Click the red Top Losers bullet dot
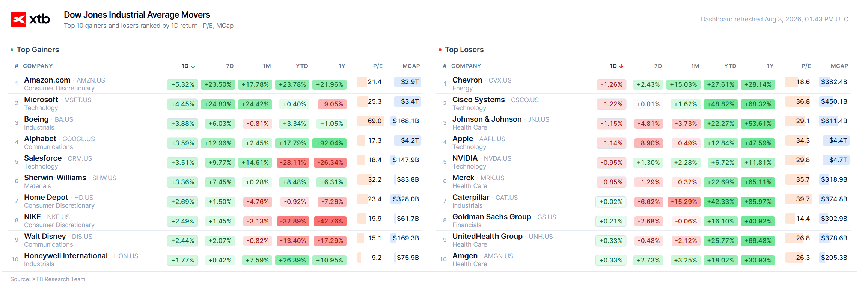 [x=440, y=50]
